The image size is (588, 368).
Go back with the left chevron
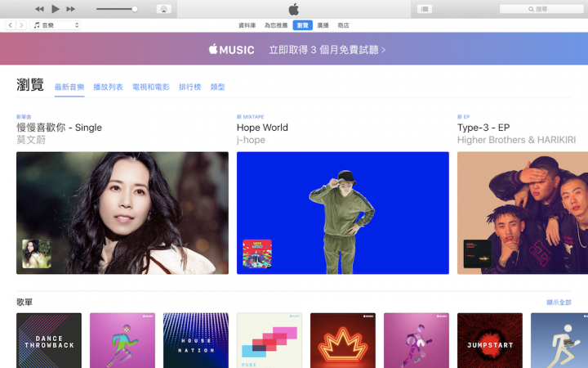(x=11, y=25)
